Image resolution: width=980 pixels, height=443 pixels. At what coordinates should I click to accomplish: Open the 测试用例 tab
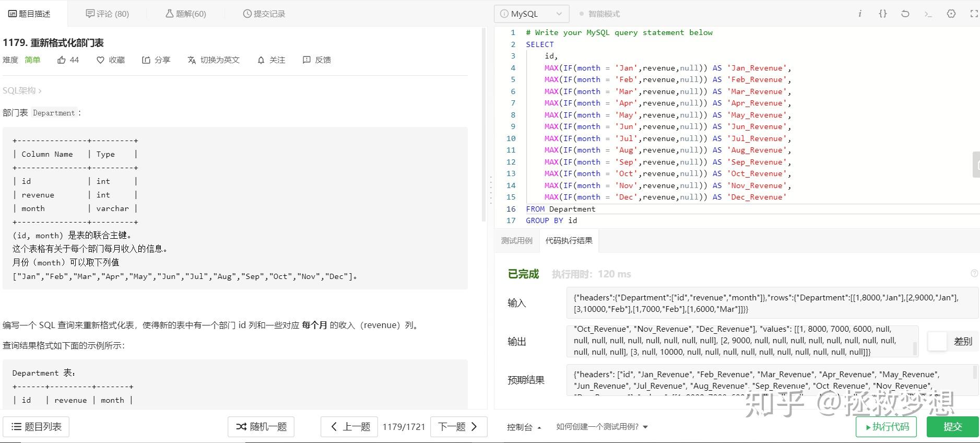[517, 240]
